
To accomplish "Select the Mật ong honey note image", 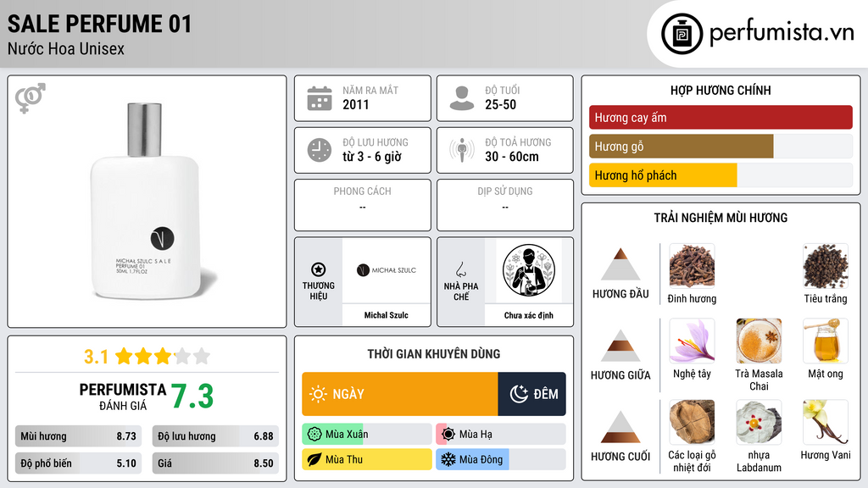I will [x=826, y=341].
